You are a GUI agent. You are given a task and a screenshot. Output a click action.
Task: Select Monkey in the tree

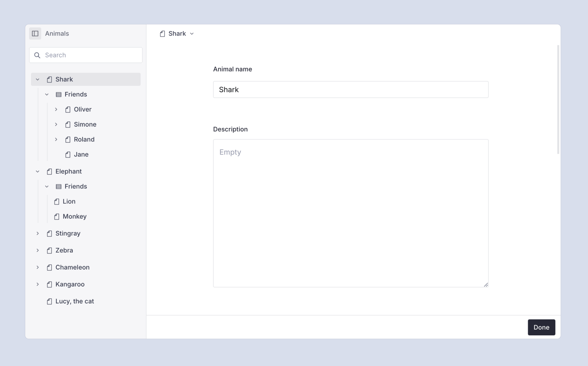(74, 216)
